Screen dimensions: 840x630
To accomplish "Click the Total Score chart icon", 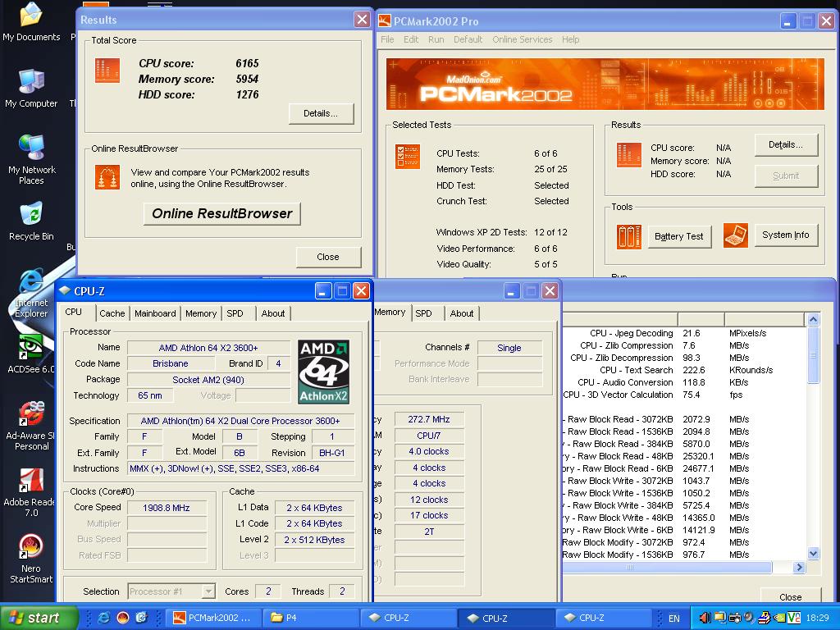I will click(107, 71).
